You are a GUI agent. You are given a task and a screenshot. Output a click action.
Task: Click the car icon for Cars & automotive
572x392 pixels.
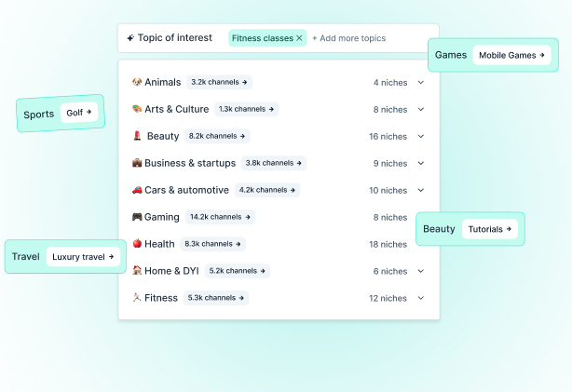[137, 190]
